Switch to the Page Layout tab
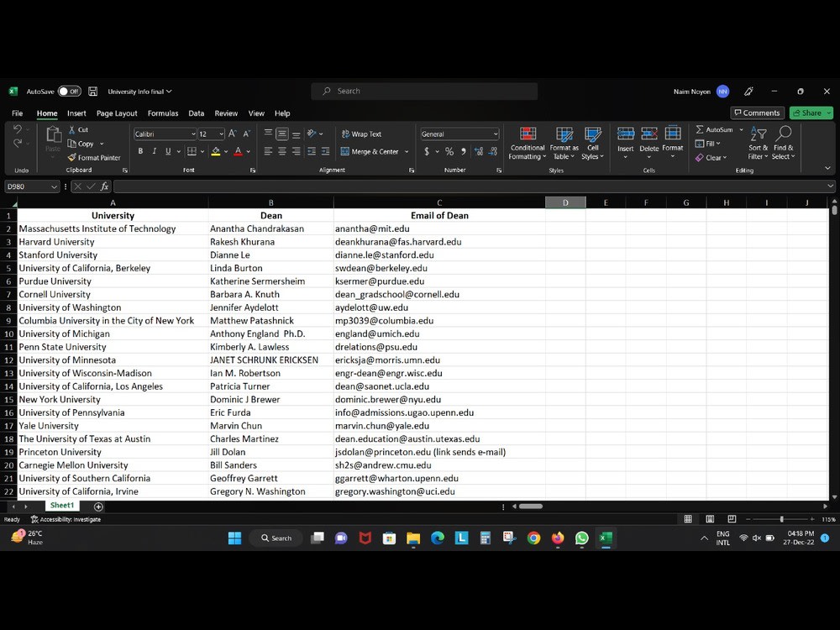840x630 pixels. 117,113
